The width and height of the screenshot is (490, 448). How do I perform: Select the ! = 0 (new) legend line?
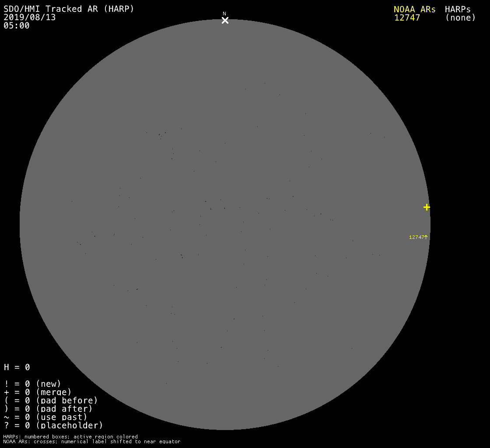click(x=32, y=384)
